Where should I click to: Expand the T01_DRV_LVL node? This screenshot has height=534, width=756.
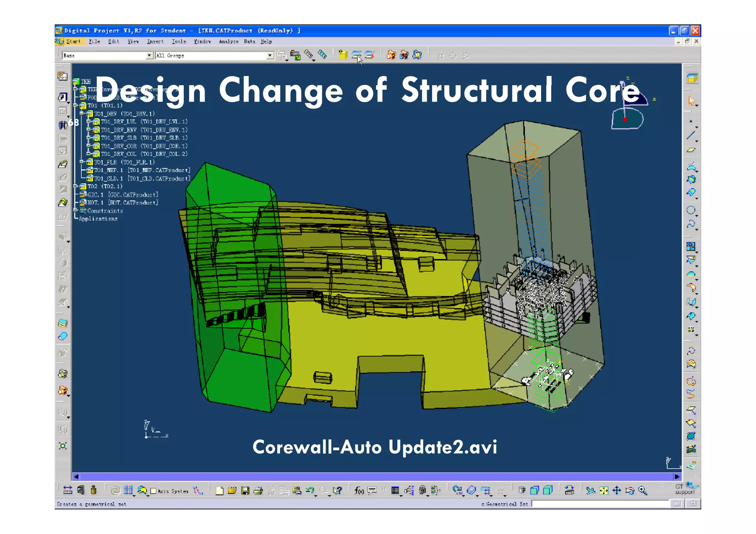[x=89, y=121]
